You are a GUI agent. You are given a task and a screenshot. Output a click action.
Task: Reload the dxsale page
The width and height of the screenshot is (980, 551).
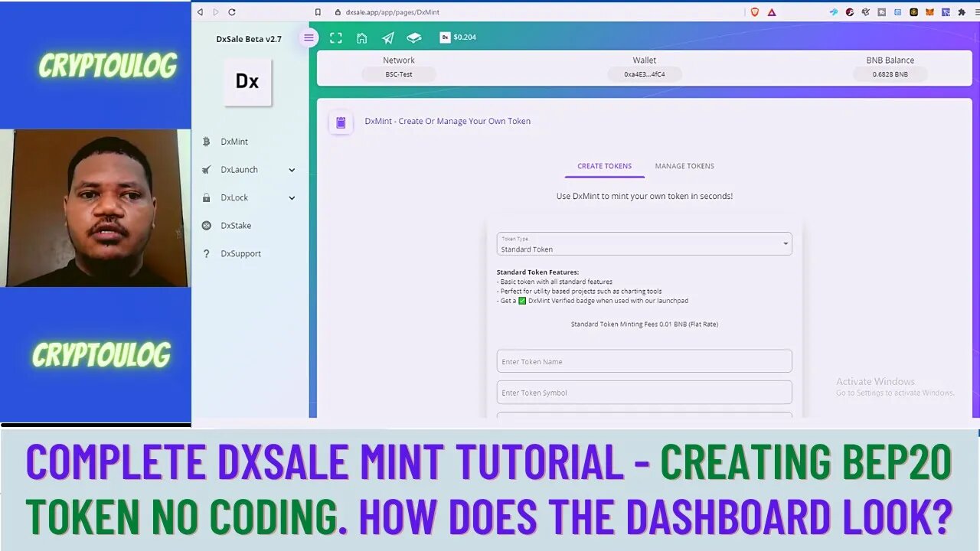(231, 12)
